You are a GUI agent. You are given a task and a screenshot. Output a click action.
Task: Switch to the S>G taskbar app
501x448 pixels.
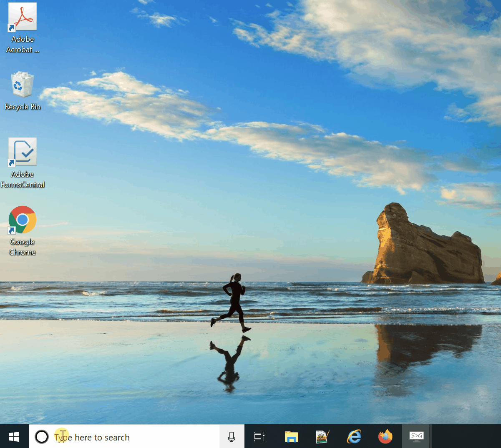coord(416,436)
